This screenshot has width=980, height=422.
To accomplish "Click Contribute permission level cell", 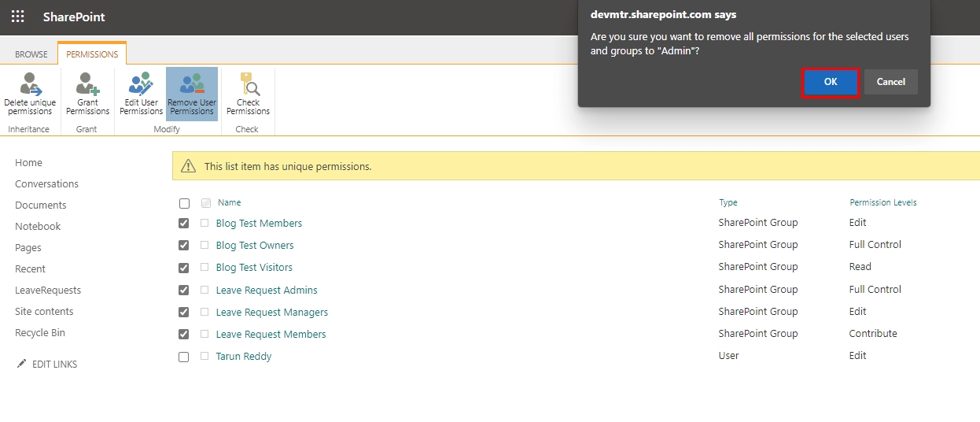I will 873,334.
